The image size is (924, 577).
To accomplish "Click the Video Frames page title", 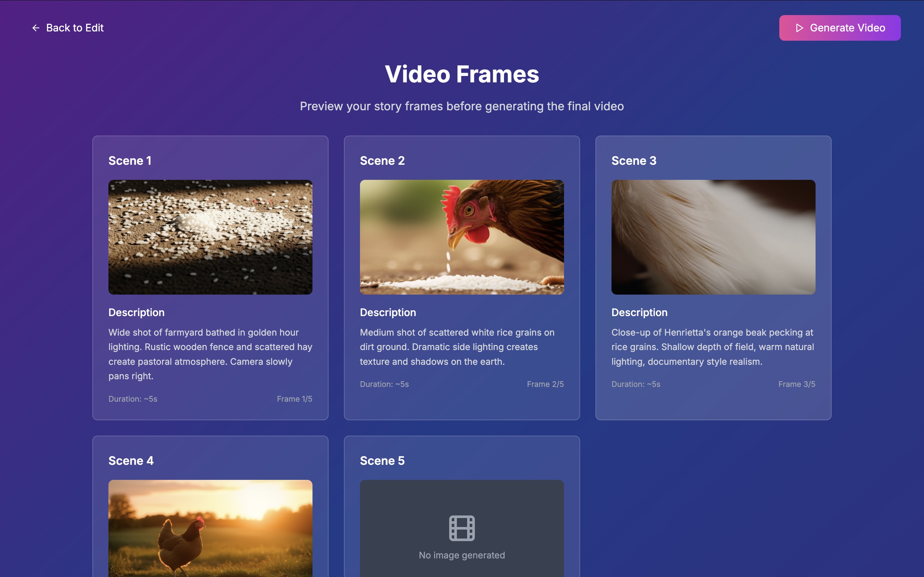I will pos(462,74).
